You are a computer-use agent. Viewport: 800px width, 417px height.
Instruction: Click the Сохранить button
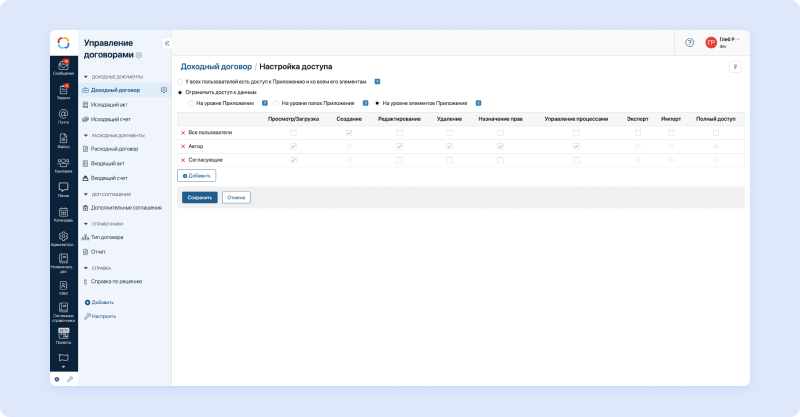199,197
